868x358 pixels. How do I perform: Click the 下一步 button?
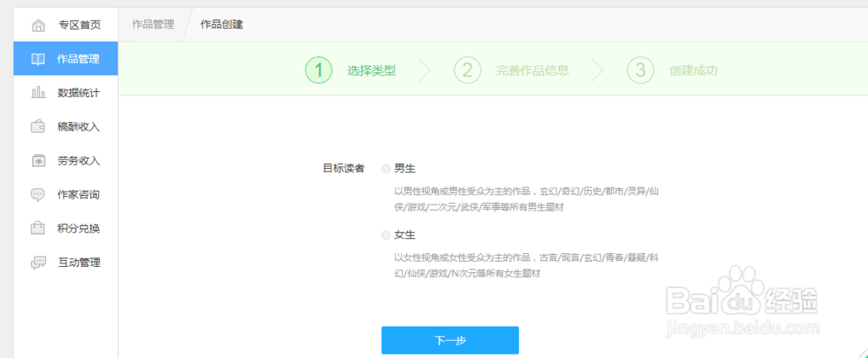click(450, 341)
